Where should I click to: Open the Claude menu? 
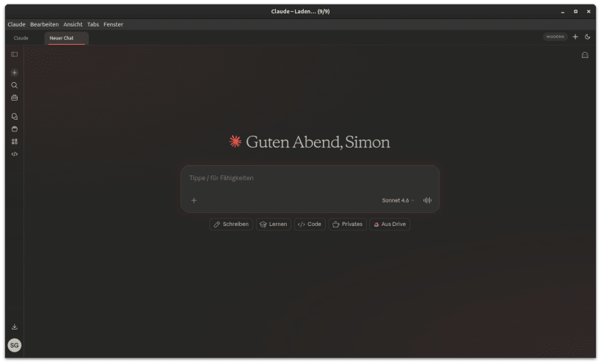(16, 24)
